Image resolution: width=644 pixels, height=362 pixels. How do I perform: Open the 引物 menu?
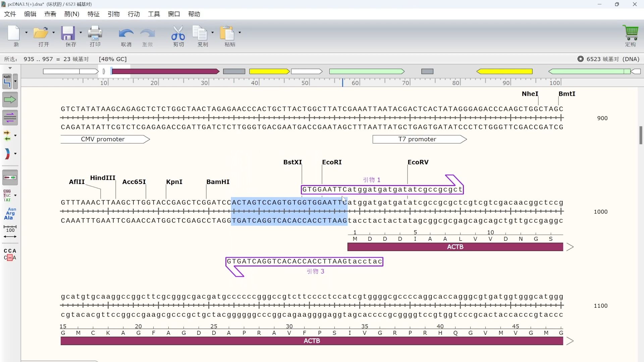coord(114,14)
